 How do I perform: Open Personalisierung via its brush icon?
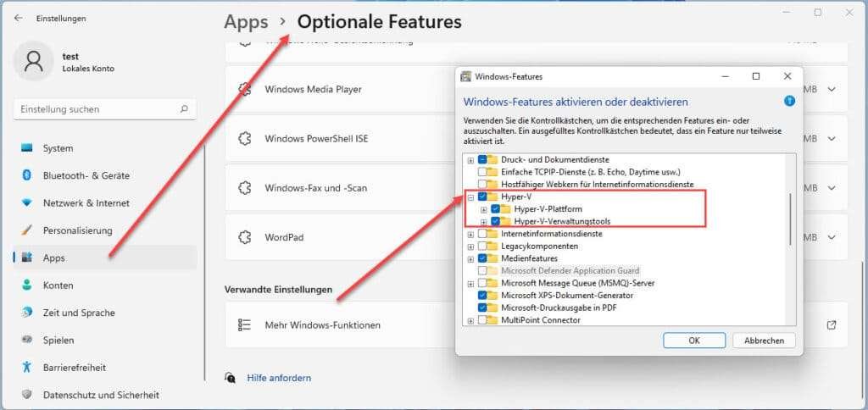click(27, 230)
